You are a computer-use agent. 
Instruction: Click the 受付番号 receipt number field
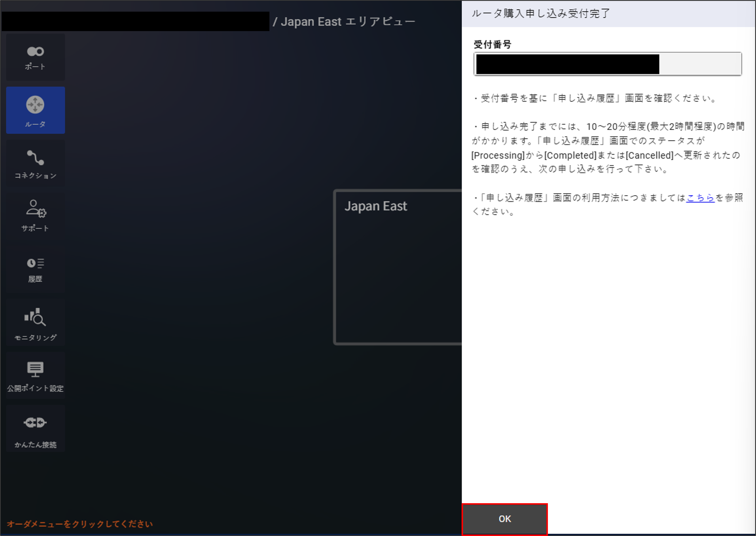607,64
